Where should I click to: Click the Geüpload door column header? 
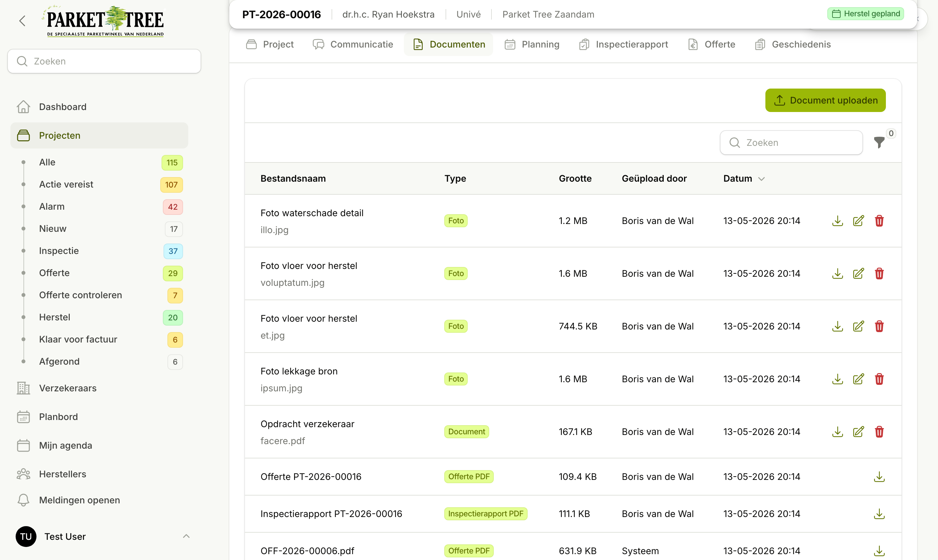(x=654, y=178)
